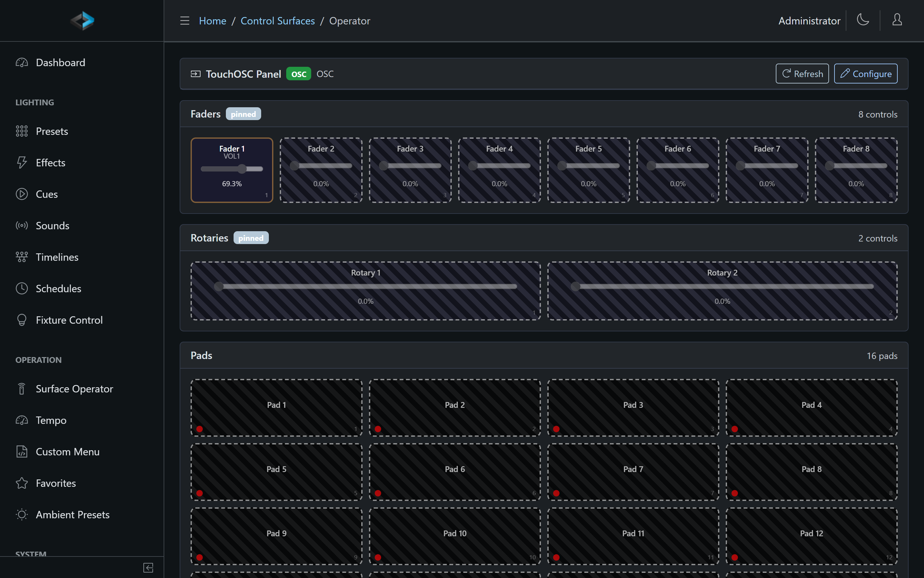924x578 pixels.
Task: Click the Faders pinned badge
Action: 243,114
